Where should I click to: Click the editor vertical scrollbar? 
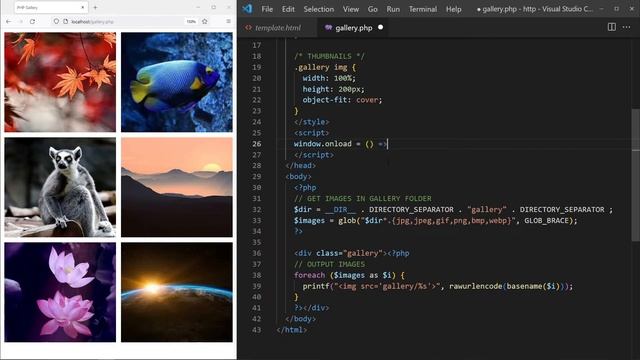coord(636,176)
